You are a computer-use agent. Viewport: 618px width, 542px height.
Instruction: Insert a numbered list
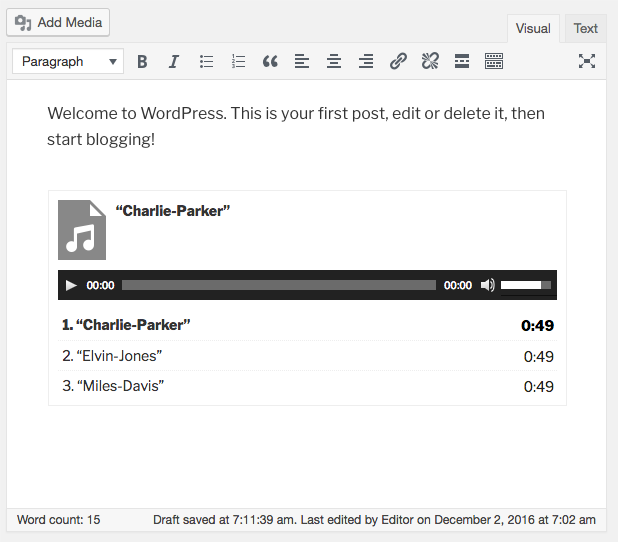tap(238, 61)
